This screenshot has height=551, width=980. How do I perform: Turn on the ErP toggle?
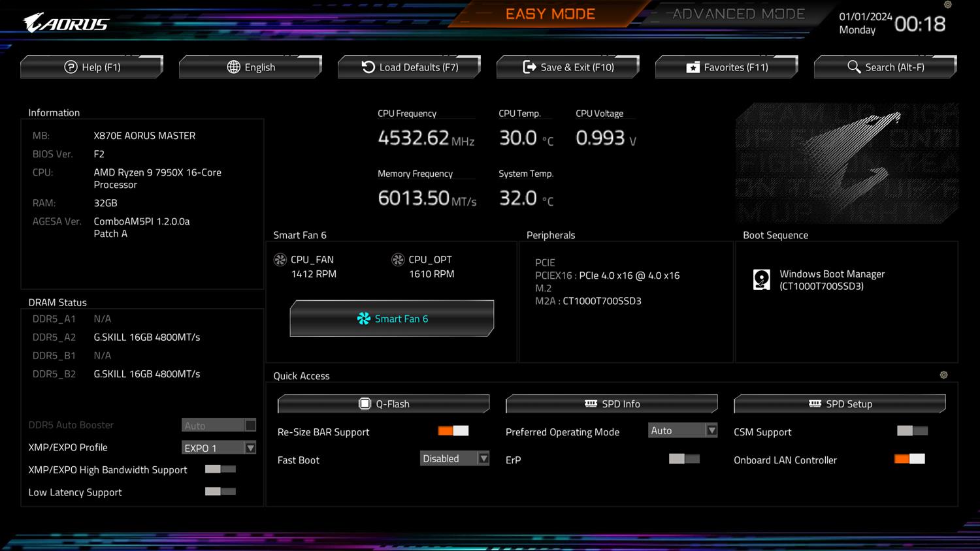(684, 459)
